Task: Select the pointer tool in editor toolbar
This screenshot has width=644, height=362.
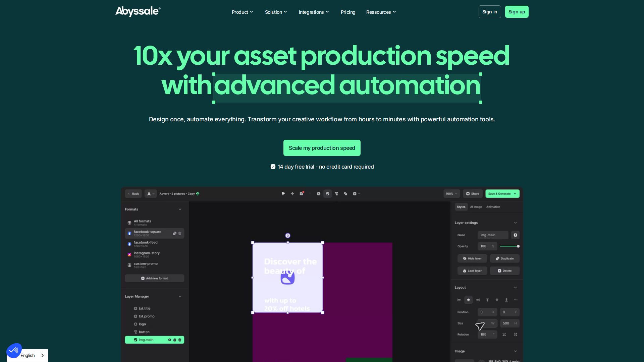Action: (x=283, y=194)
